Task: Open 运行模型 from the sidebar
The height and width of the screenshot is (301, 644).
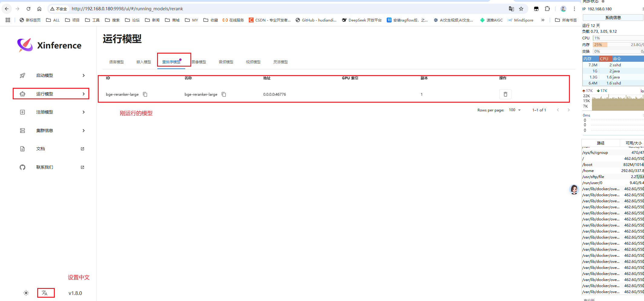Action: pyautogui.click(x=44, y=94)
